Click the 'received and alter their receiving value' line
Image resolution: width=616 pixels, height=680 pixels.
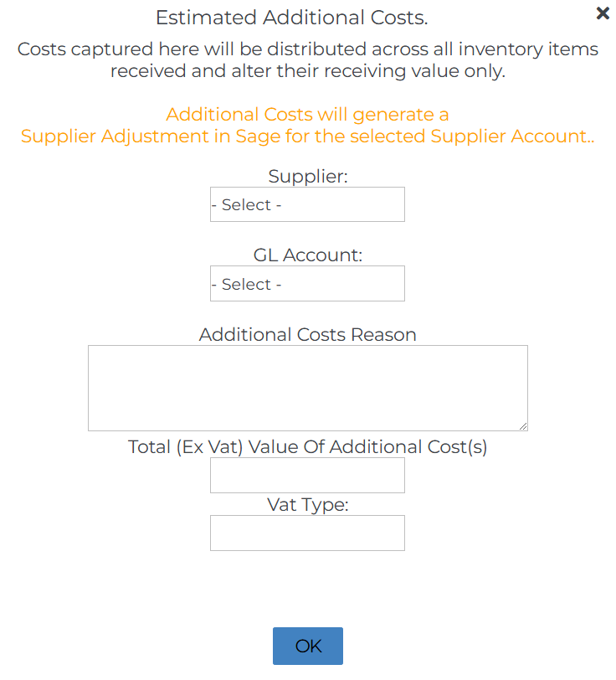307,71
